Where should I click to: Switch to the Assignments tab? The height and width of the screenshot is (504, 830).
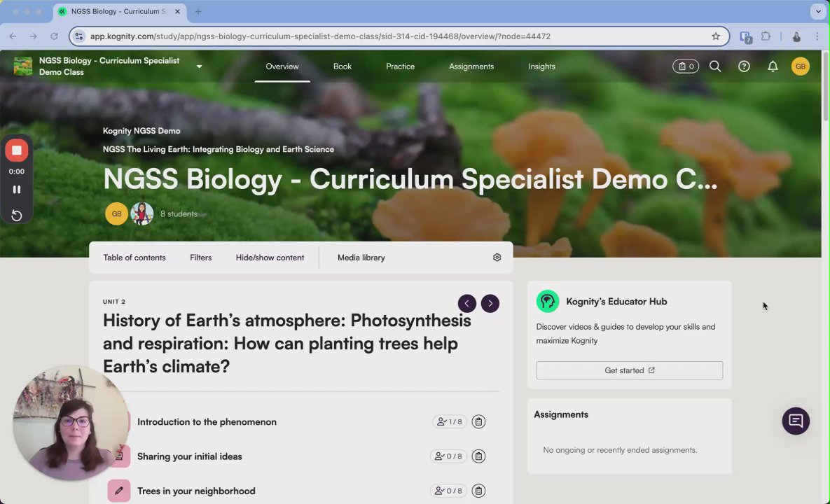point(471,66)
